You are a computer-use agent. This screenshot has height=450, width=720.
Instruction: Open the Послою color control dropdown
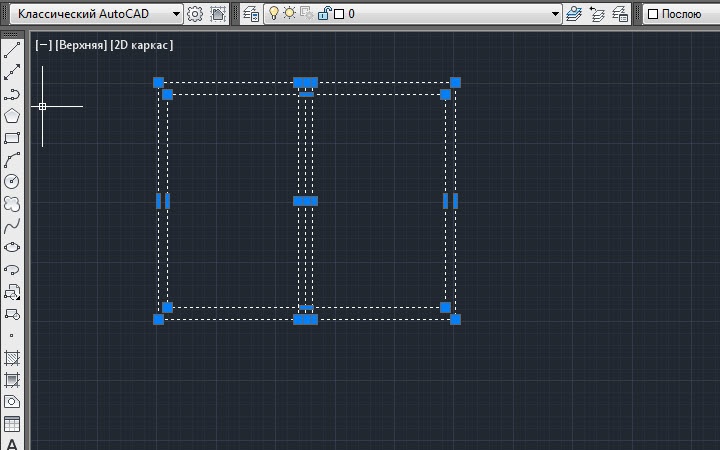(x=681, y=14)
